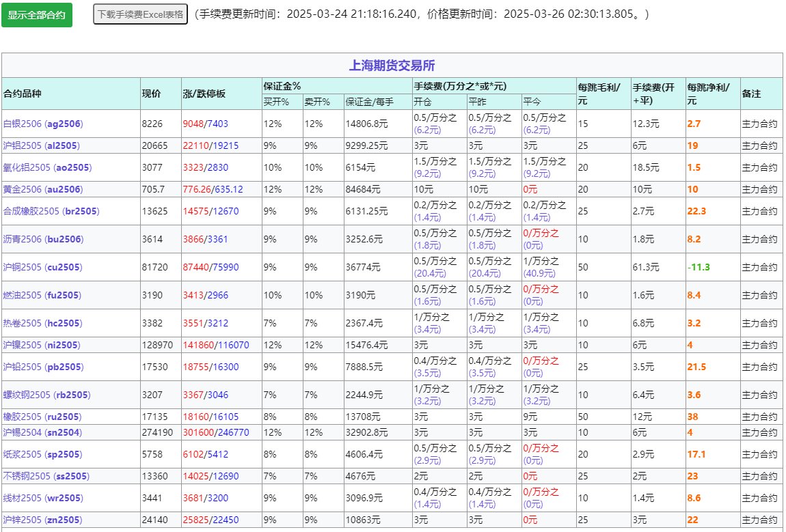Open the 沪锌2505 (zn2505) contract link
786x532 pixels.
tap(42, 520)
